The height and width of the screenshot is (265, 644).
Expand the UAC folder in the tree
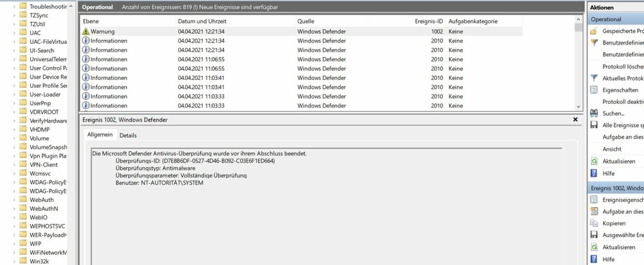15,32
